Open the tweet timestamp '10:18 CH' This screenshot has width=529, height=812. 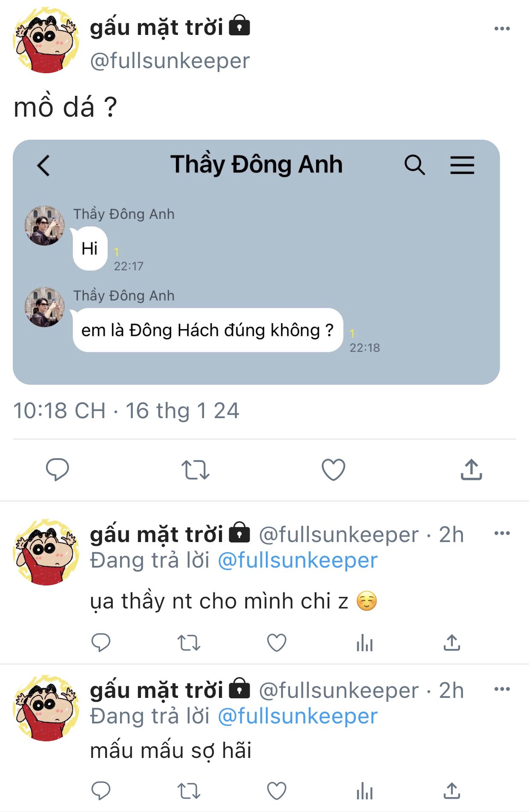point(59,411)
